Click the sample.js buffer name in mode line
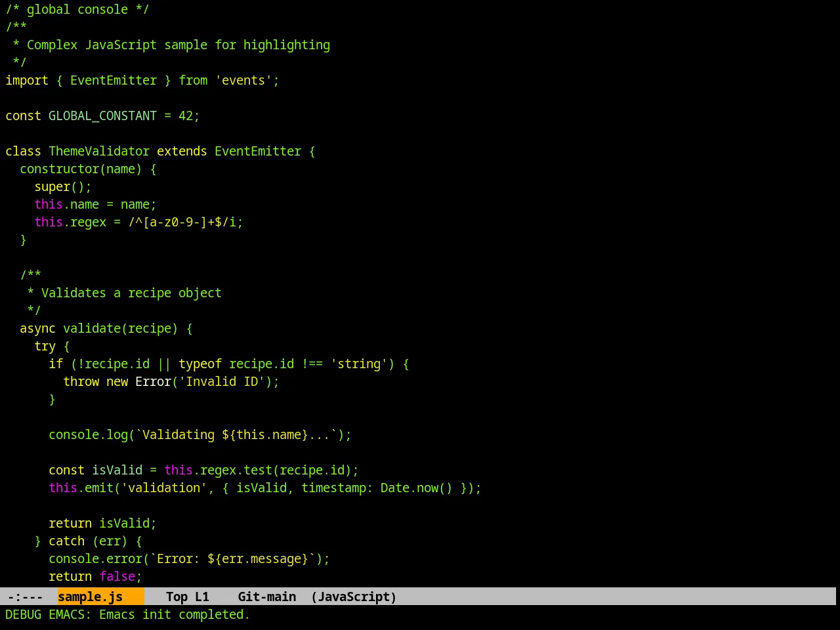The width and height of the screenshot is (840, 630). click(x=90, y=597)
